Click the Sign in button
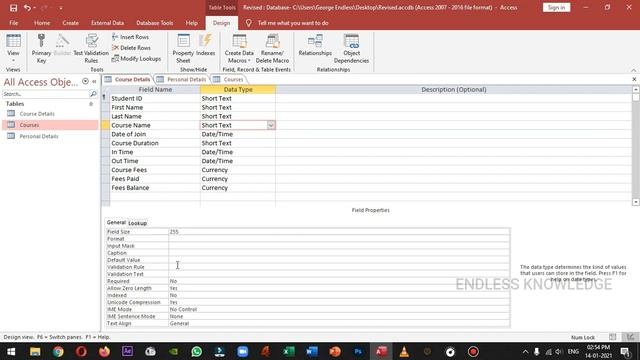 coord(556,8)
